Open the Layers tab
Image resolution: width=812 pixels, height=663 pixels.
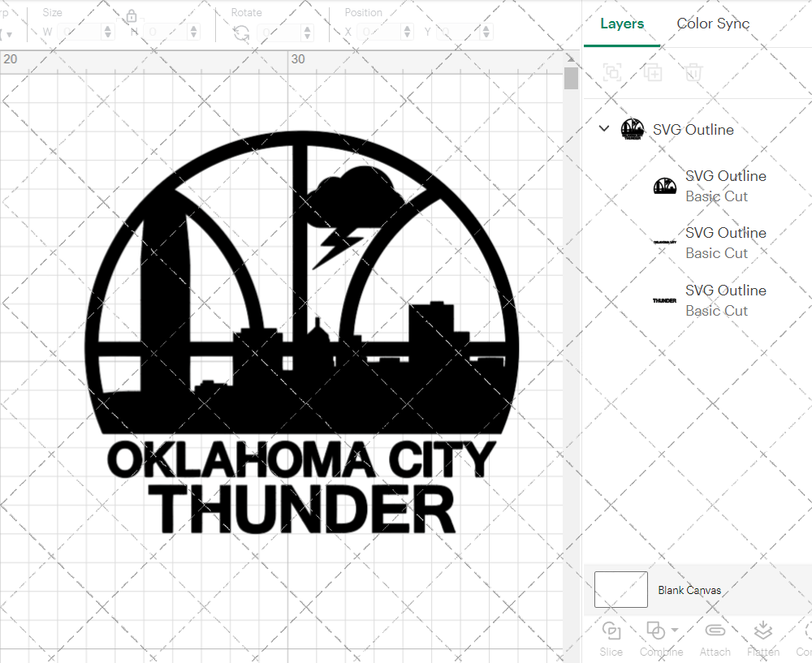pyautogui.click(x=622, y=24)
